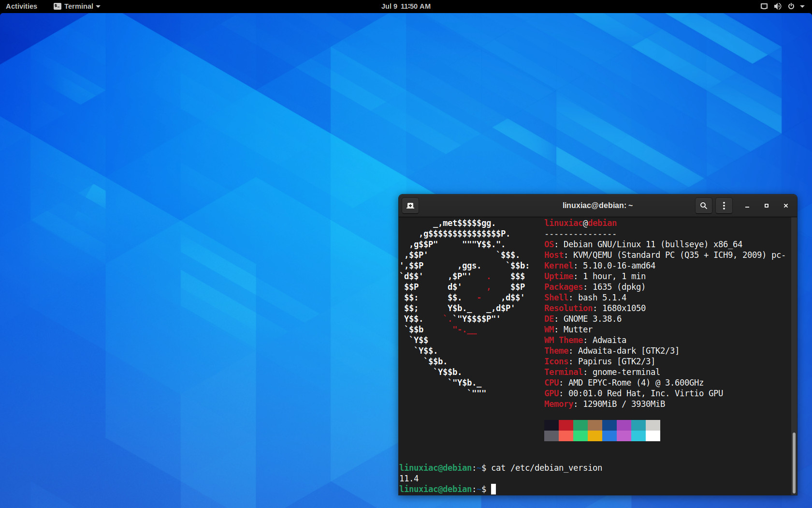Click the window title linuxiac@debian

[x=598, y=205]
